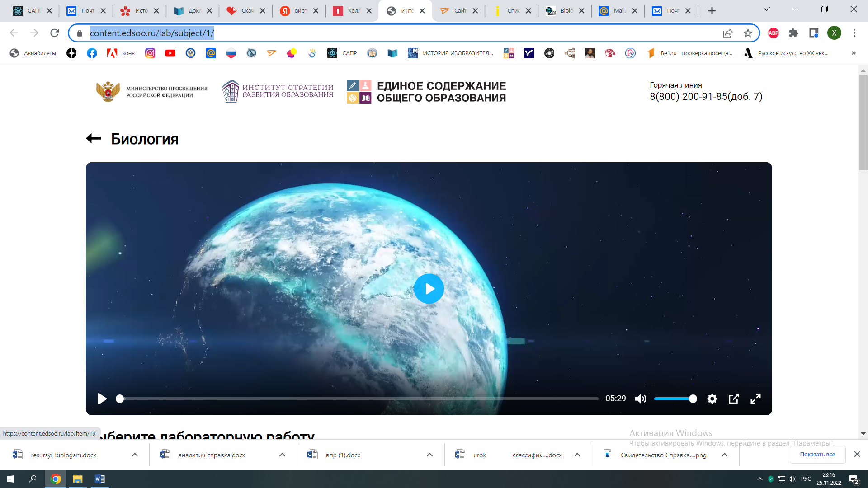Open История изобразител... bookmark
This screenshot has height=488, width=868.
[x=450, y=53]
